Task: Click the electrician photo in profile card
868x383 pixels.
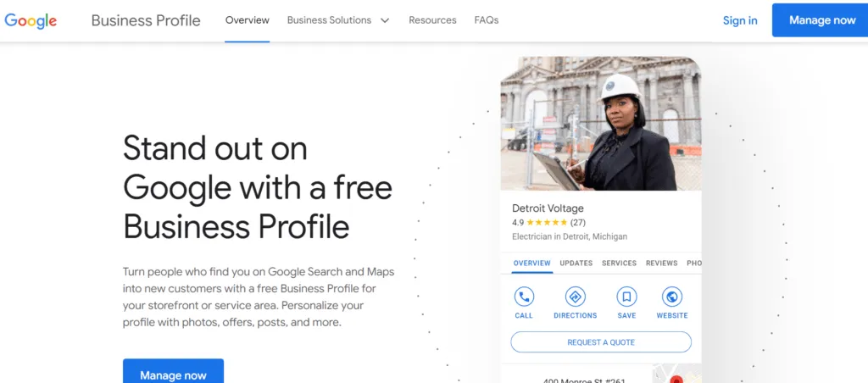Action: [x=601, y=124]
